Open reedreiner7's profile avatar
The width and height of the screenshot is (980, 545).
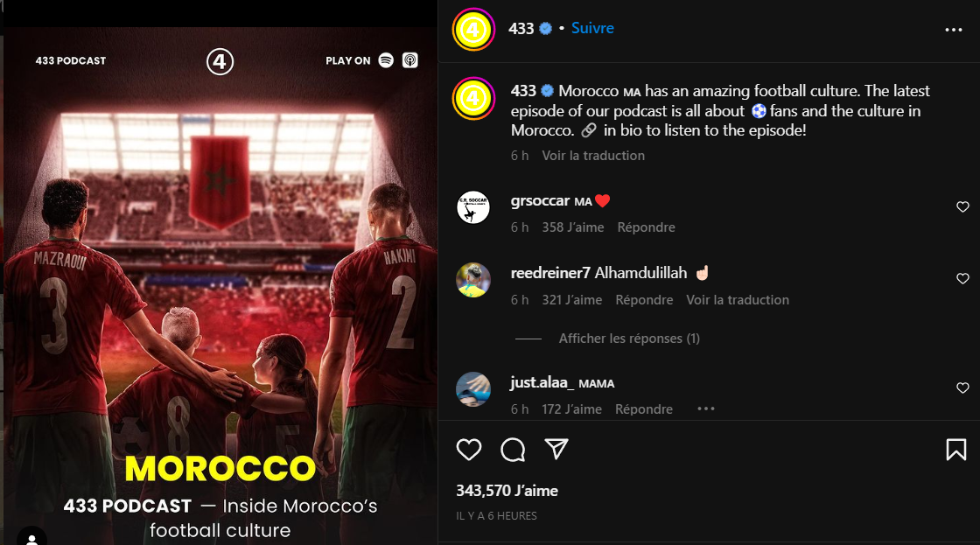point(473,279)
